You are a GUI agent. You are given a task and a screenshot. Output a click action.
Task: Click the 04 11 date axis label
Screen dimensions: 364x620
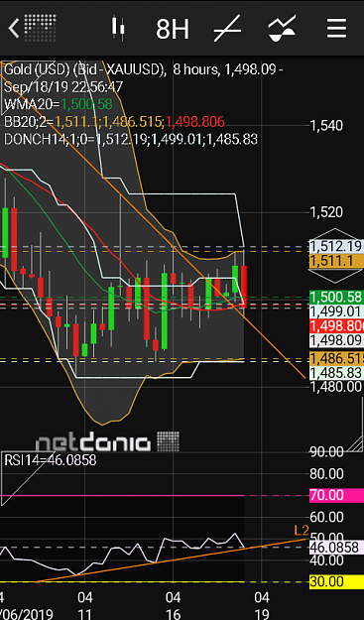pyautogui.click(x=85, y=606)
